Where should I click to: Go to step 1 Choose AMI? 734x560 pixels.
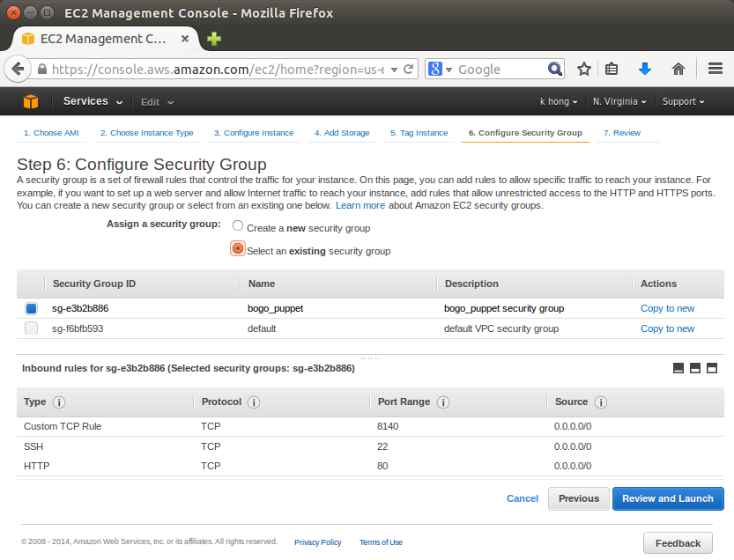51,133
